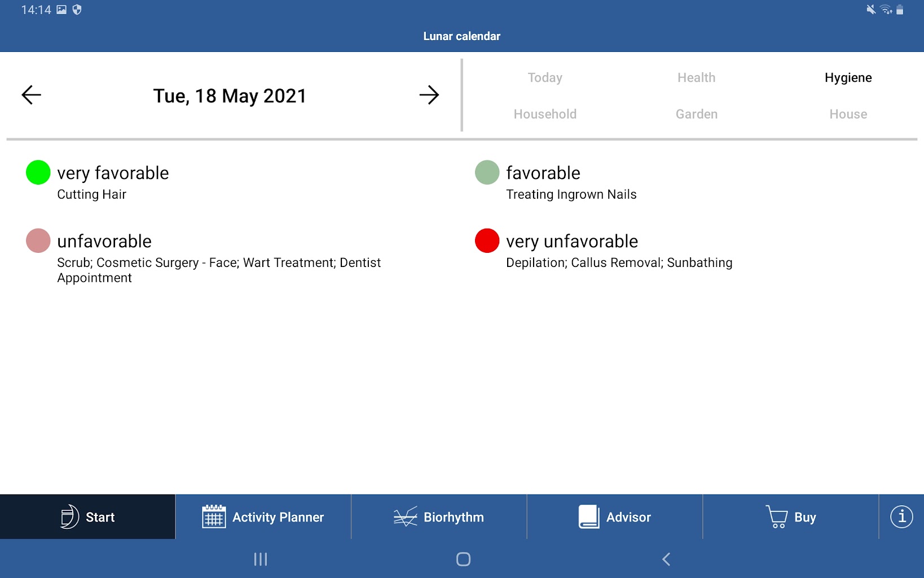Open the info circle icon
The image size is (924, 578).
pyautogui.click(x=901, y=516)
